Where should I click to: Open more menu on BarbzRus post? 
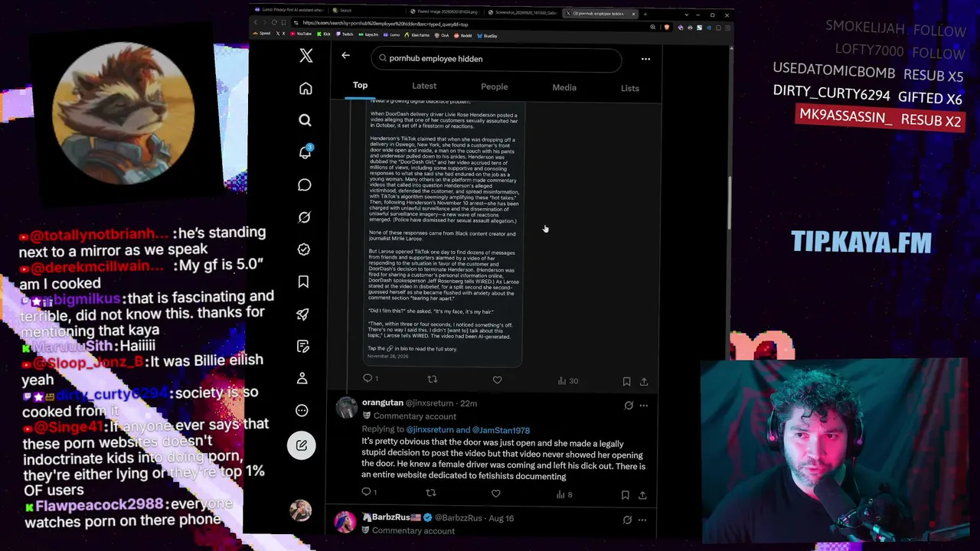[x=642, y=520]
